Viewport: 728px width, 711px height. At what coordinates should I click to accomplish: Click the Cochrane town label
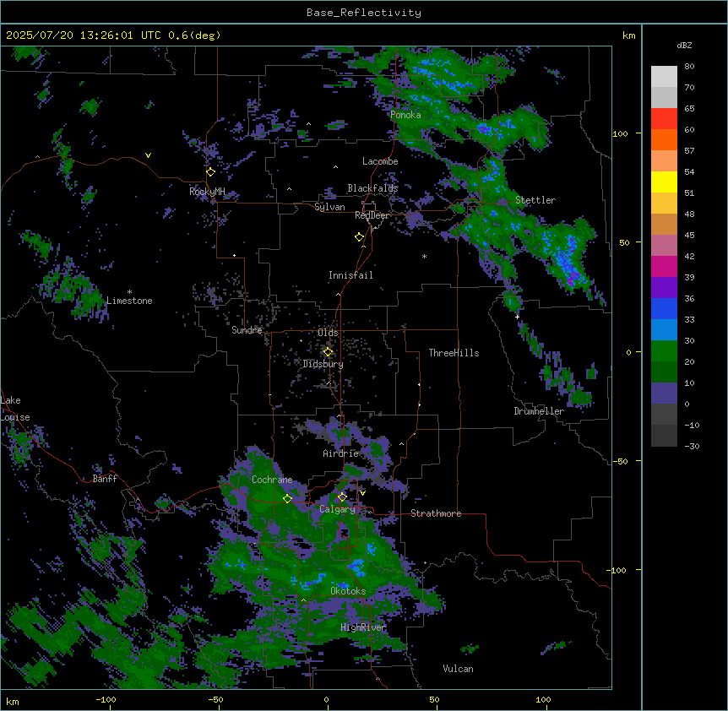point(272,480)
